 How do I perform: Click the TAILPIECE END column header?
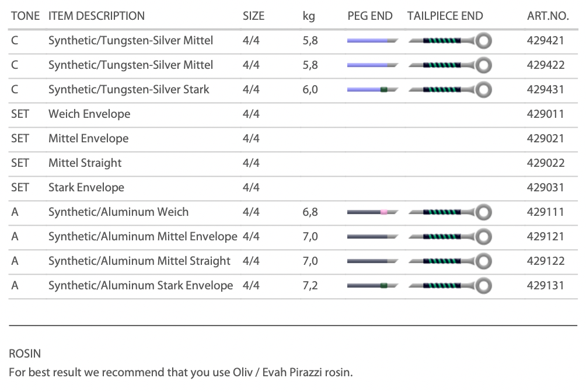pos(445,16)
